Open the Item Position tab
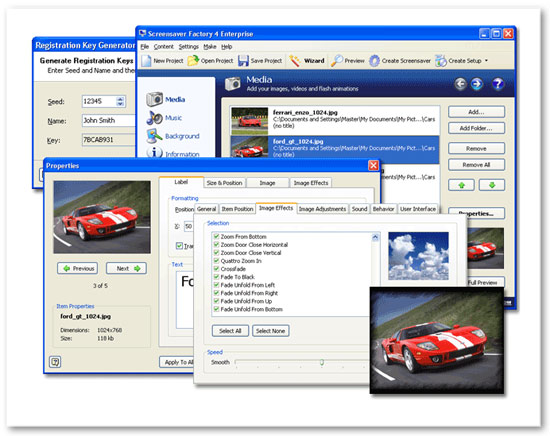 (237, 209)
